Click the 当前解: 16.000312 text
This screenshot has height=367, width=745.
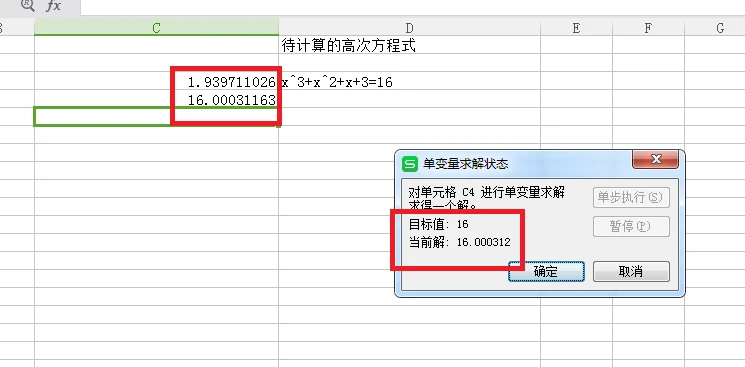[x=459, y=242]
